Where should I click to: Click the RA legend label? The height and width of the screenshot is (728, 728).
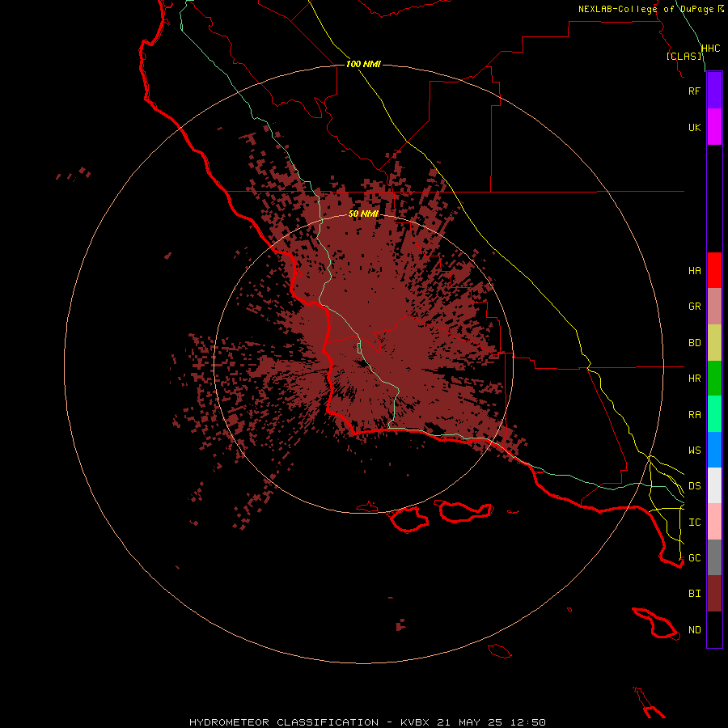click(x=694, y=415)
